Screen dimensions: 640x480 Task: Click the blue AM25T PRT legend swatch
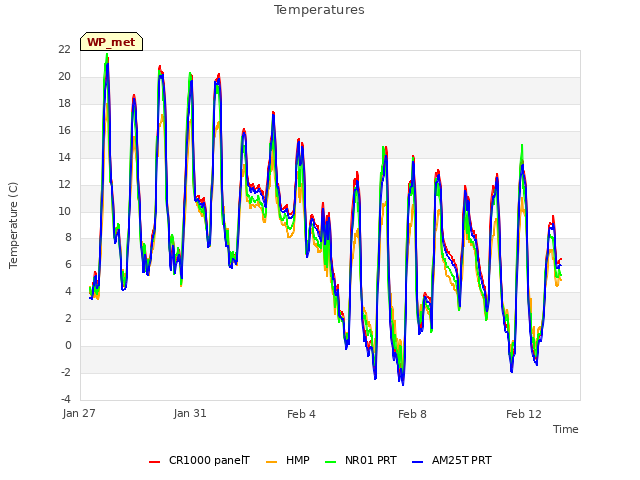(x=418, y=462)
